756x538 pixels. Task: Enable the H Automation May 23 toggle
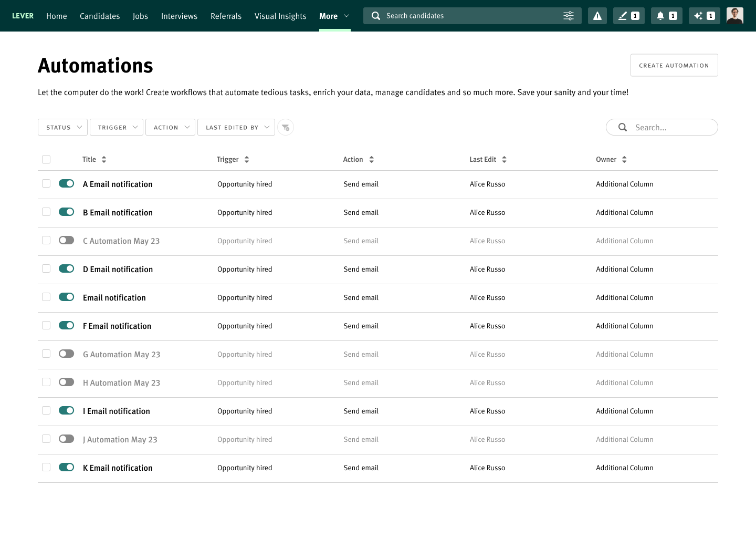(x=67, y=382)
